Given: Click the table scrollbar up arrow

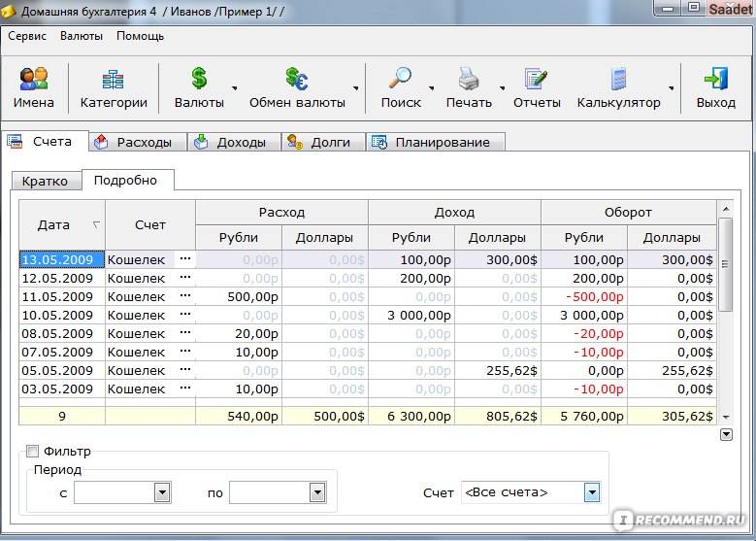Looking at the screenshot, I should pos(726,209).
